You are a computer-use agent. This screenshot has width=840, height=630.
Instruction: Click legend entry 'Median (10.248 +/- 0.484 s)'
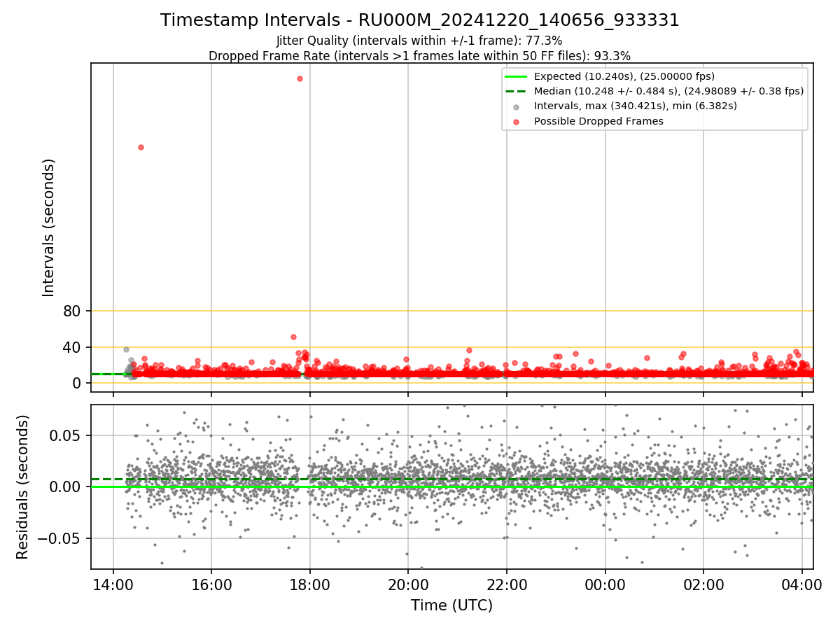668,91
